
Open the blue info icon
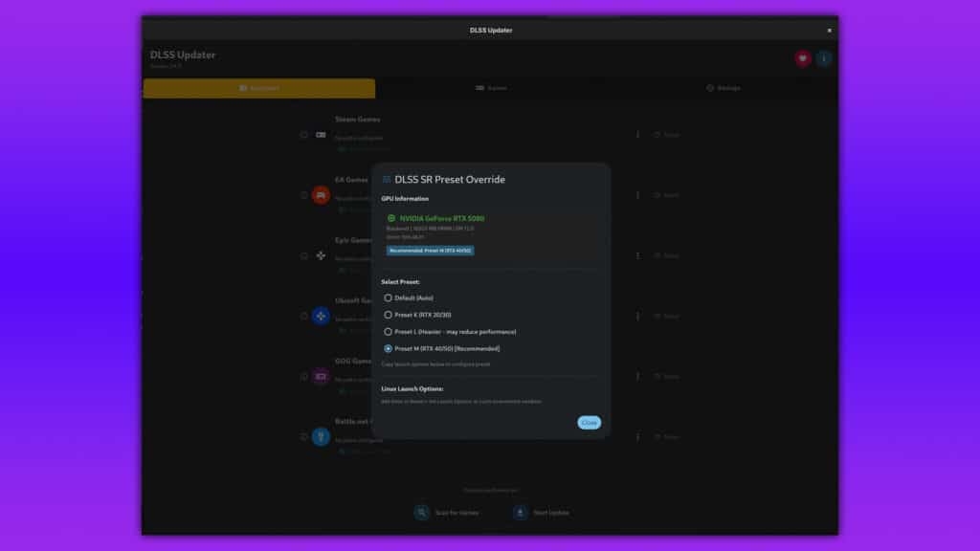(x=824, y=58)
